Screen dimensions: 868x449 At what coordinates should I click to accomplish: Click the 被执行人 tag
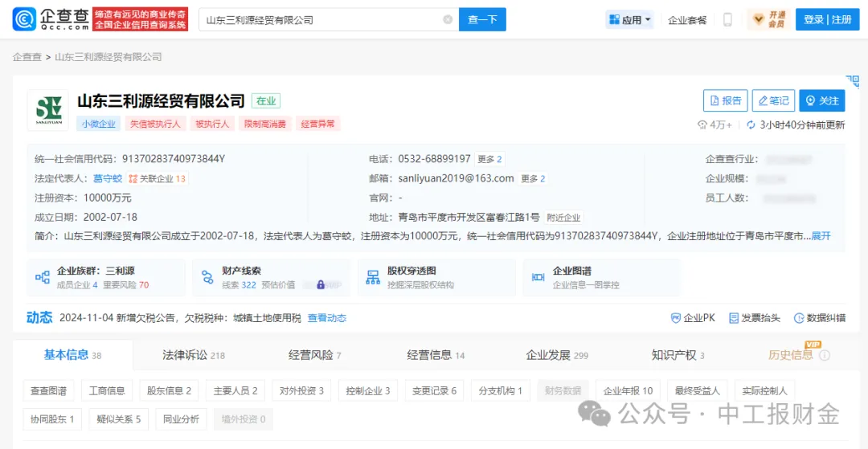coord(212,124)
